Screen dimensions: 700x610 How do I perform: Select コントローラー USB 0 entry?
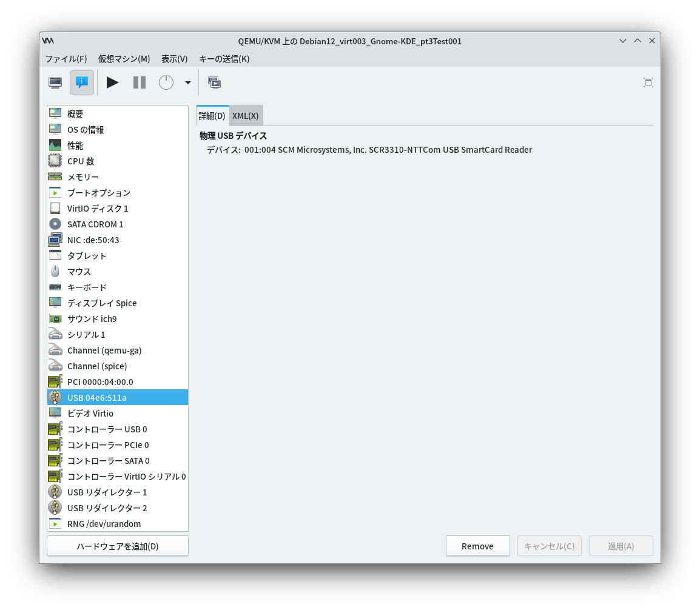118,429
